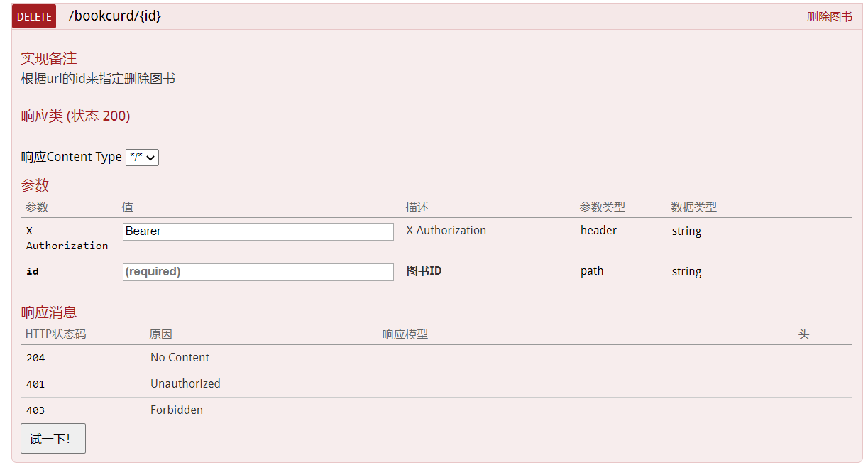Image resolution: width=868 pixels, height=470 pixels.
Task: Select the text 根据url的id来指定删除图书
Action: [98, 79]
